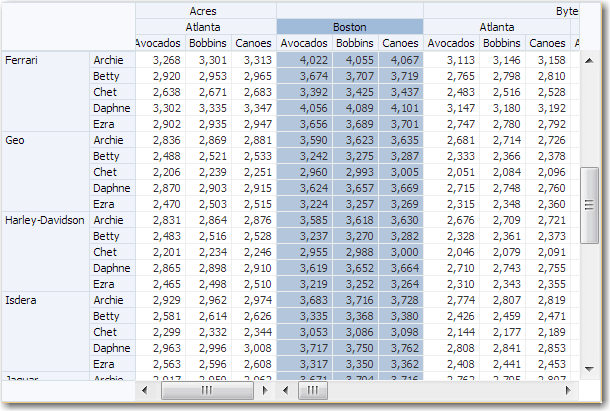Click the cell with value 4,067
Viewport: 610px width, 411px height.
pyautogui.click(x=400, y=60)
